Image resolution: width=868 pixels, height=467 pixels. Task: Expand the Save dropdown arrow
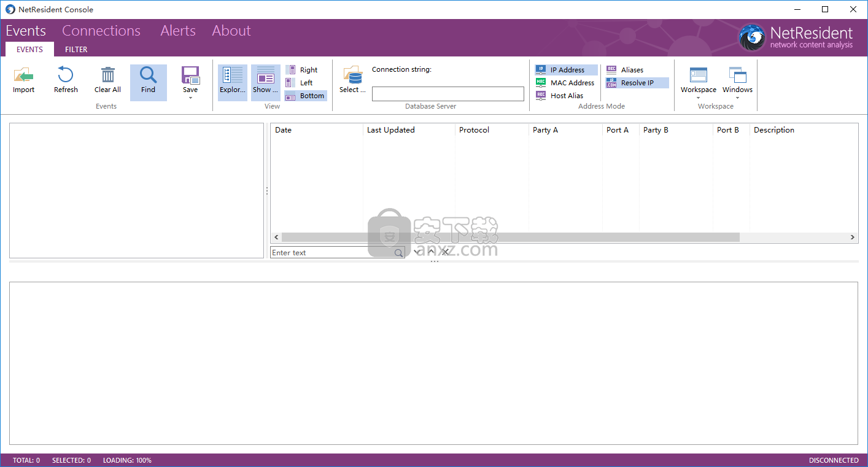[190, 98]
